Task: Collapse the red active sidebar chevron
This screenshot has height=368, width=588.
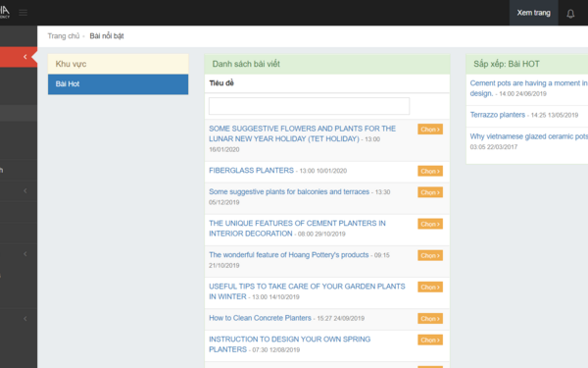Action: pos(25,57)
